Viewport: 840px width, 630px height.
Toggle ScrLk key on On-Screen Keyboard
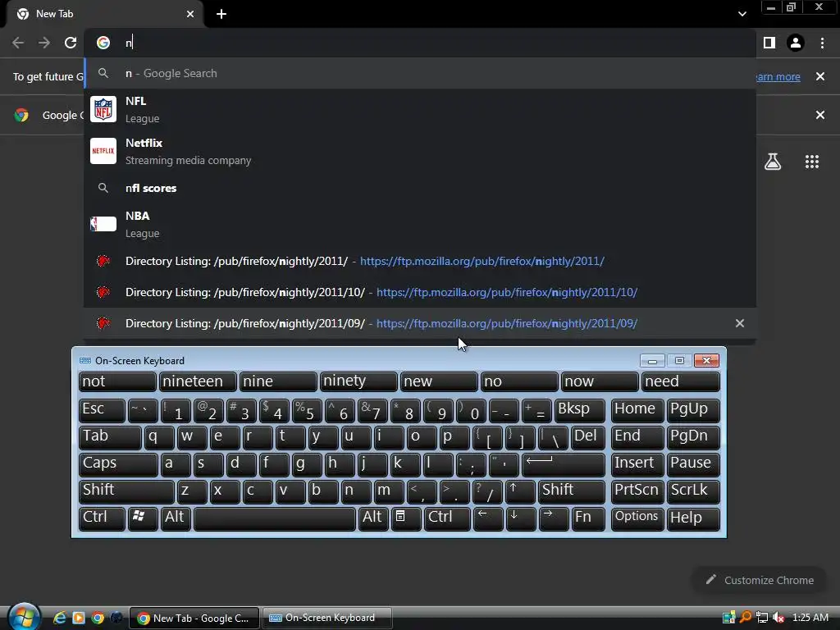(693, 491)
